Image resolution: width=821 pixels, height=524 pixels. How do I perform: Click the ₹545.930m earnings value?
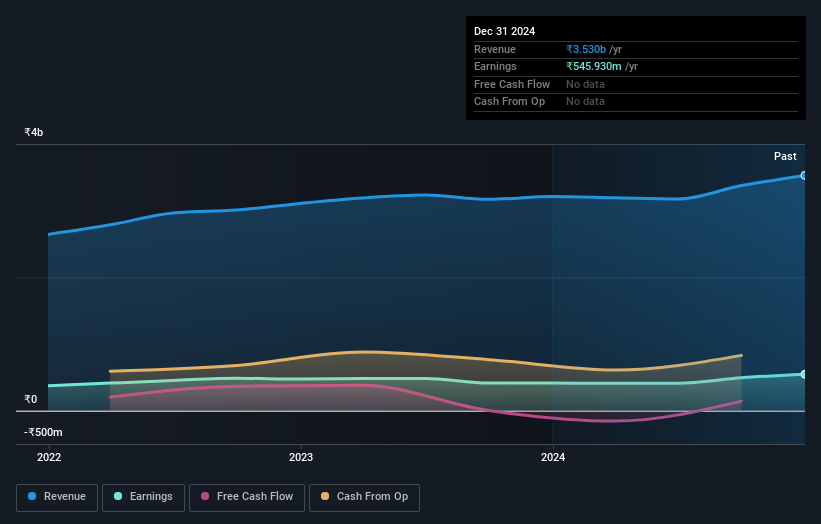pyautogui.click(x=594, y=66)
